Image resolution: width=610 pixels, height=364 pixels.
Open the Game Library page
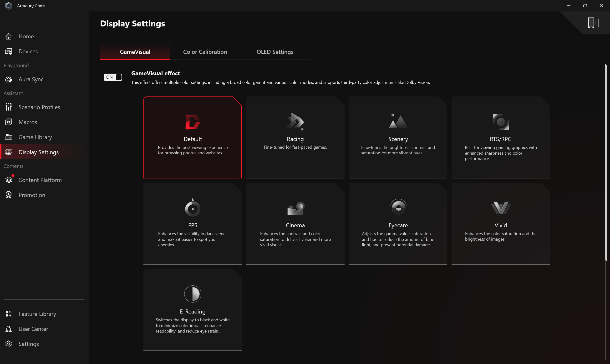click(35, 137)
